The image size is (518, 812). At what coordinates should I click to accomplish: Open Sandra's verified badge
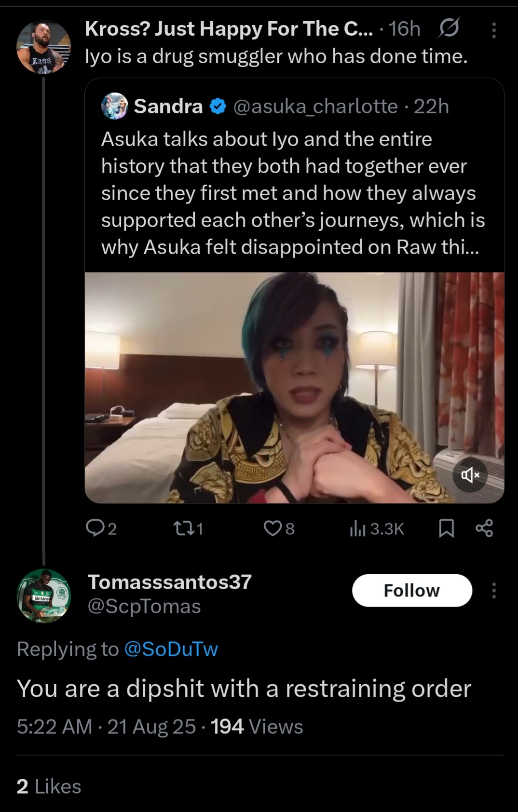click(218, 106)
